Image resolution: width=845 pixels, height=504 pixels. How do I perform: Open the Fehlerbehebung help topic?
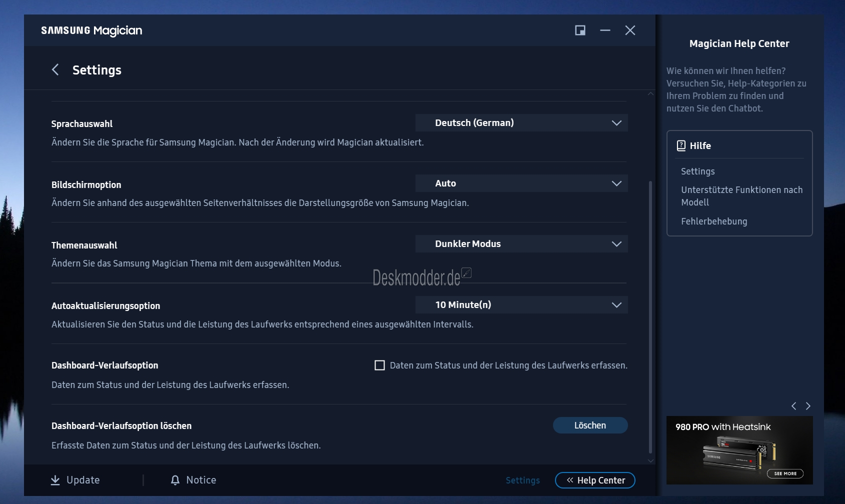[x=714, y=221]
